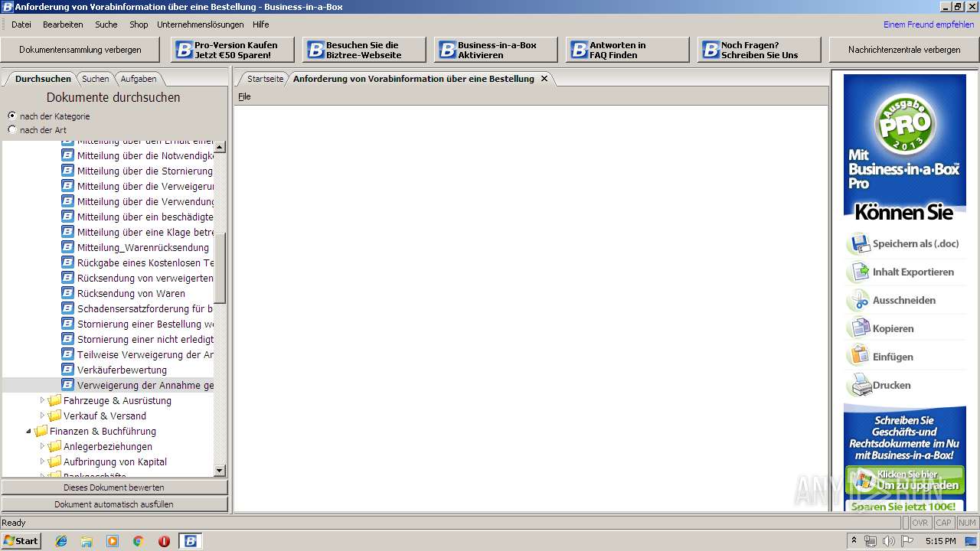The height and width of the screenshot is (551, 980).
Task: Expand the Verkauf & Versand folder
Action: [x=43, y=416]
